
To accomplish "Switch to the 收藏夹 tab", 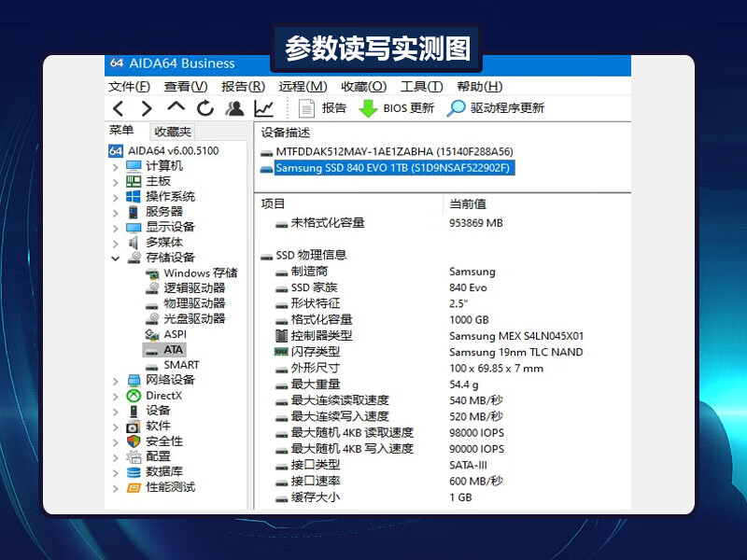I will 173,132.
